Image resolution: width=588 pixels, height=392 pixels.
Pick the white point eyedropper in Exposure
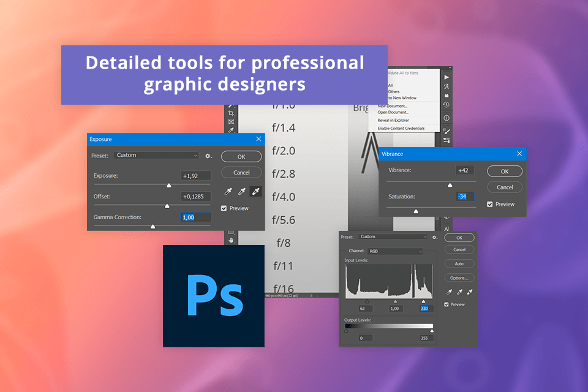(x=256, y=192)
